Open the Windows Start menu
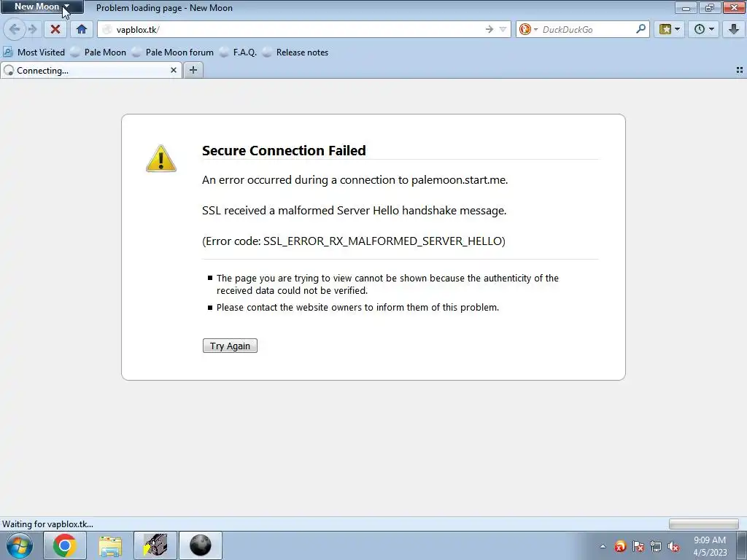 click(20, 545)
